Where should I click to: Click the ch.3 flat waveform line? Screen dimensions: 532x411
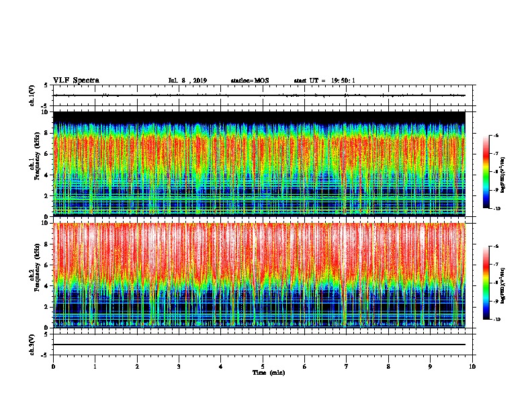click(x=259, y=345)
